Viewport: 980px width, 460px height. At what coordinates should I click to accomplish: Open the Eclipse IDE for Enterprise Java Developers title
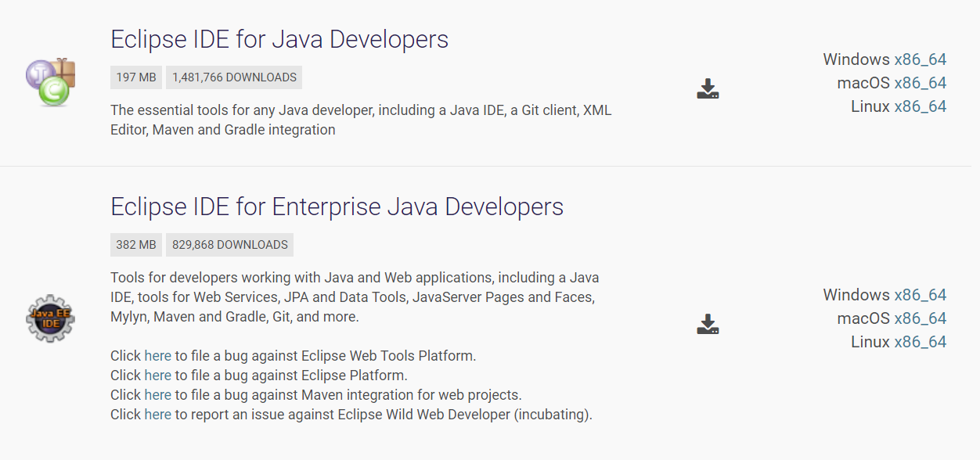[337, 207]
